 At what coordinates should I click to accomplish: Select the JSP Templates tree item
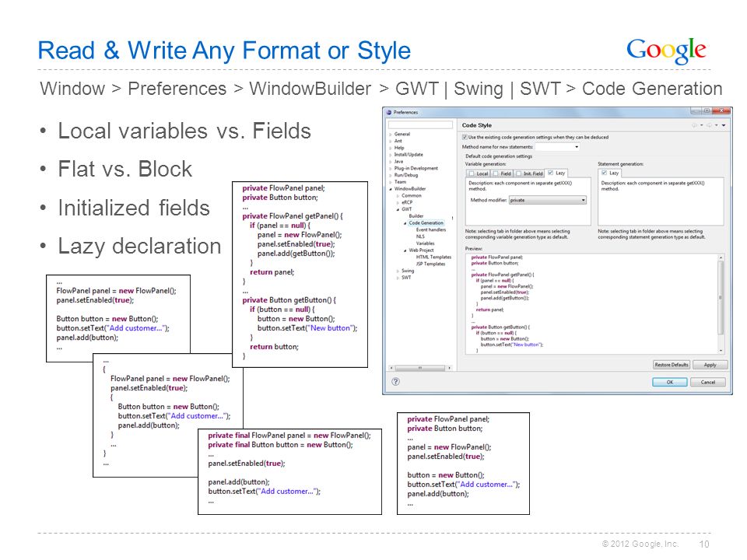pos(430,264)
